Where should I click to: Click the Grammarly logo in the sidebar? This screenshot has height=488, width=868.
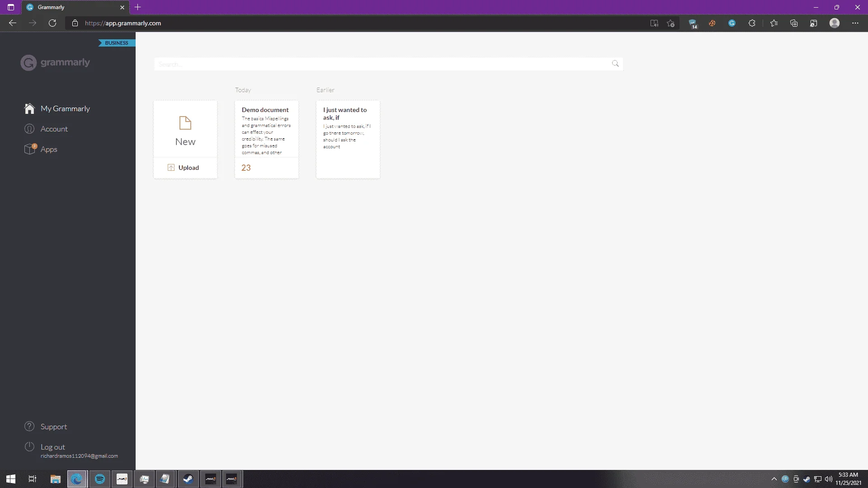[55, 62]
